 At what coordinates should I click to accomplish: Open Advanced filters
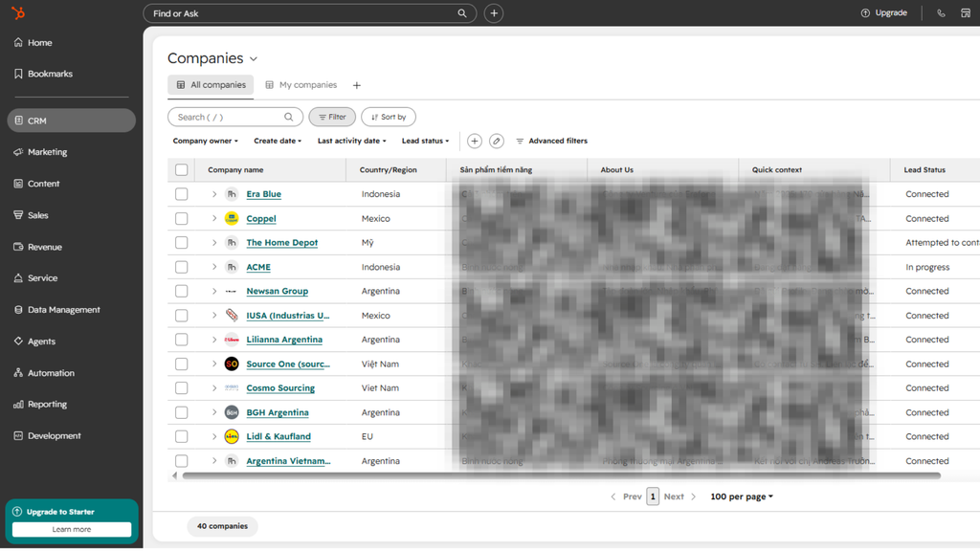coord(552,142)
